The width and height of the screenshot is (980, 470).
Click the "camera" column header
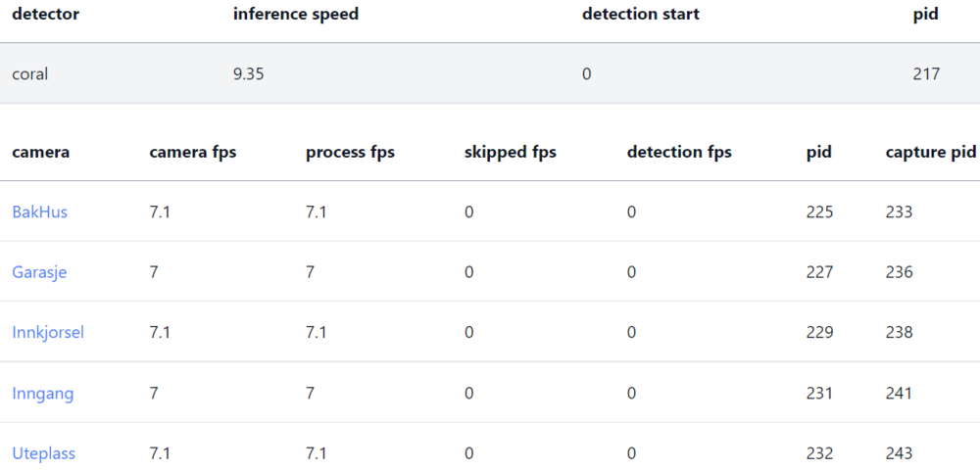(x=40, y=153)
